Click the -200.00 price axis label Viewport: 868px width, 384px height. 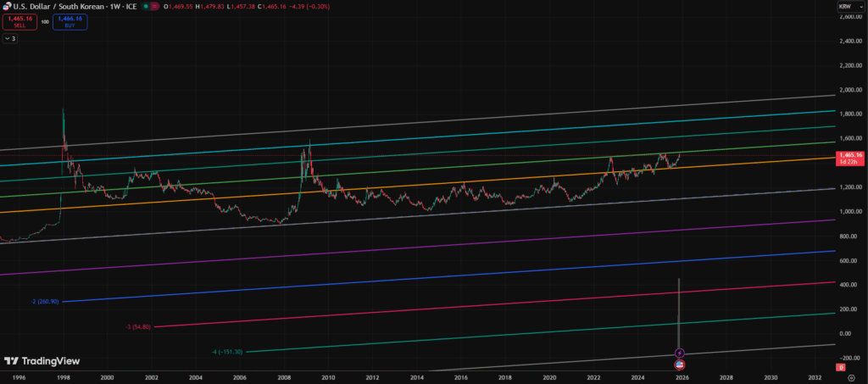click(x=851, y=358)
